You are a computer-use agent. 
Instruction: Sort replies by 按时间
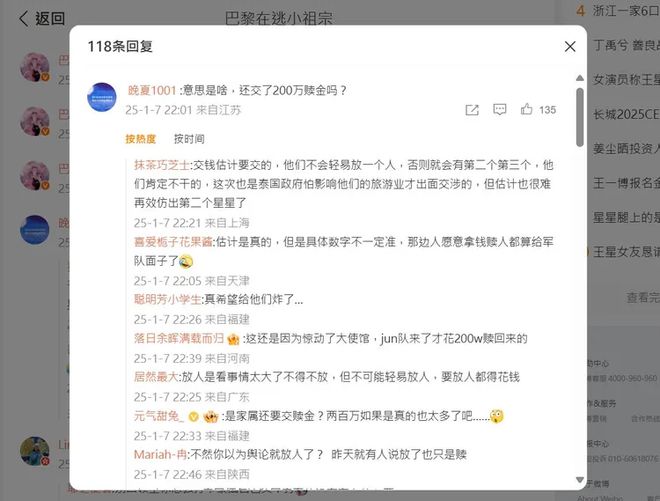click(x=189, y=139)
